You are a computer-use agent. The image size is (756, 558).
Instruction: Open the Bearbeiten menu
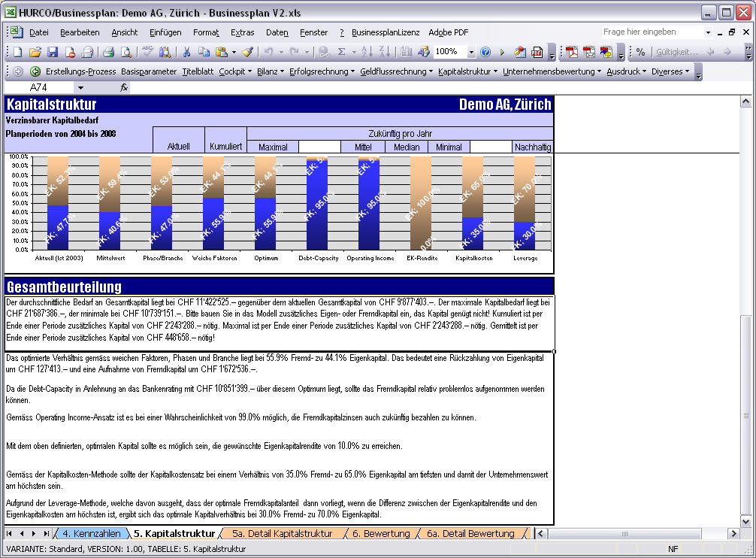click(80, 32)
